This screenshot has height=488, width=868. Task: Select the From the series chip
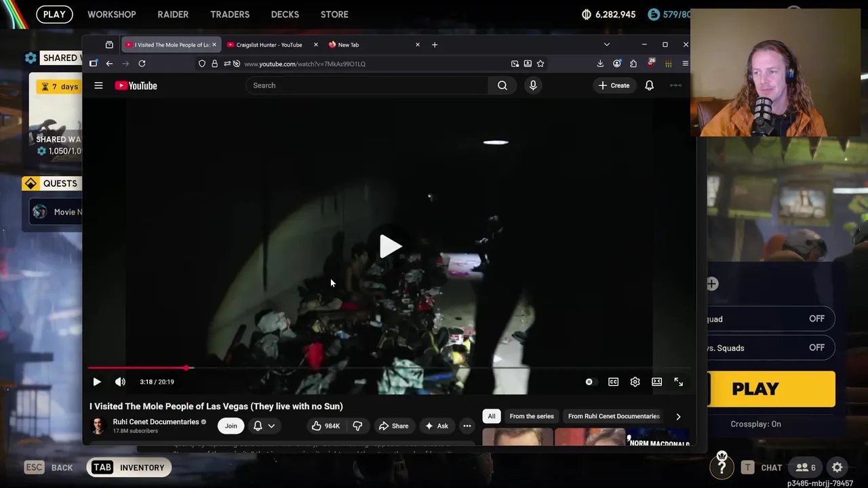click(532, 416)
